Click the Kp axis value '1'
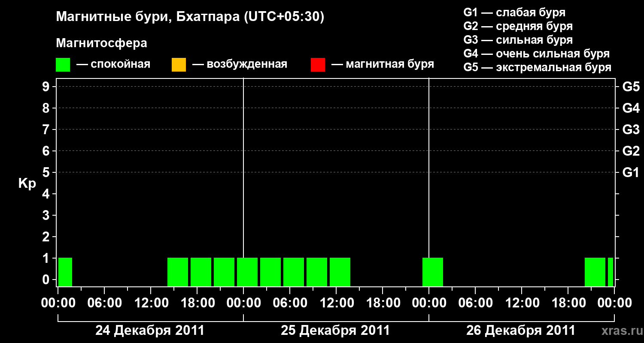 tap(47, 258)
